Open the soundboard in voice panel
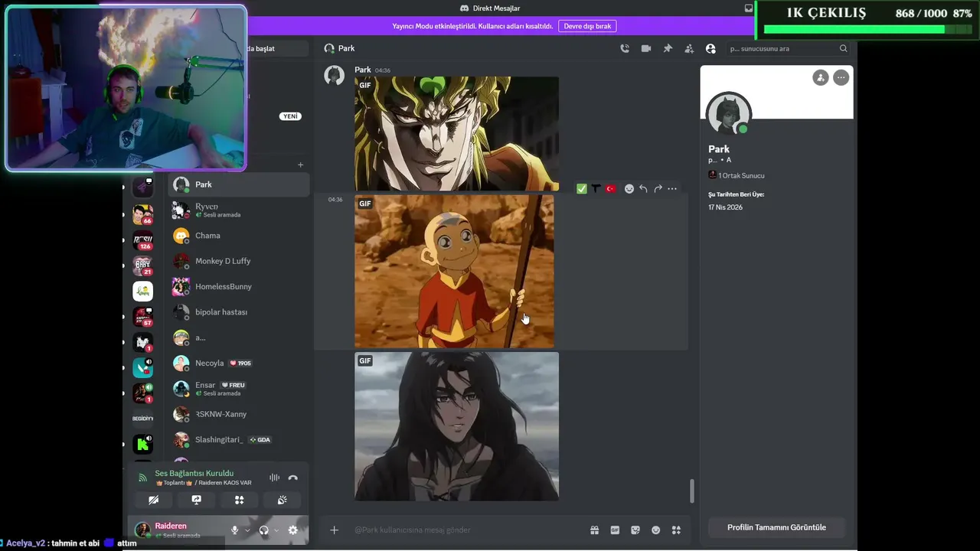The height and width of the screenshot is (551, 980). (x=282, y=500)
